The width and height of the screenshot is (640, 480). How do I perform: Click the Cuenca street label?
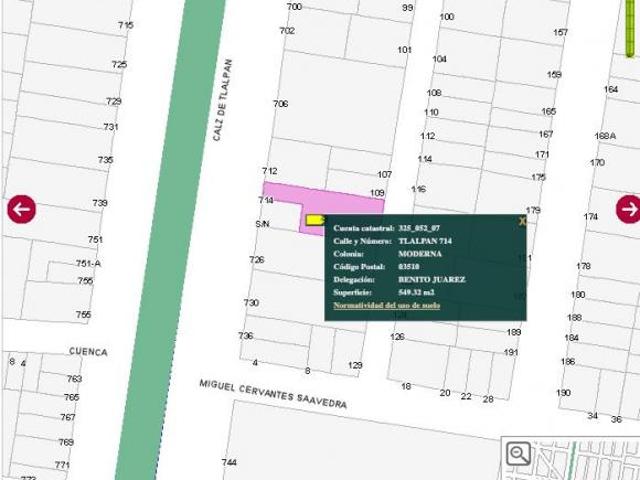[88, 351]
